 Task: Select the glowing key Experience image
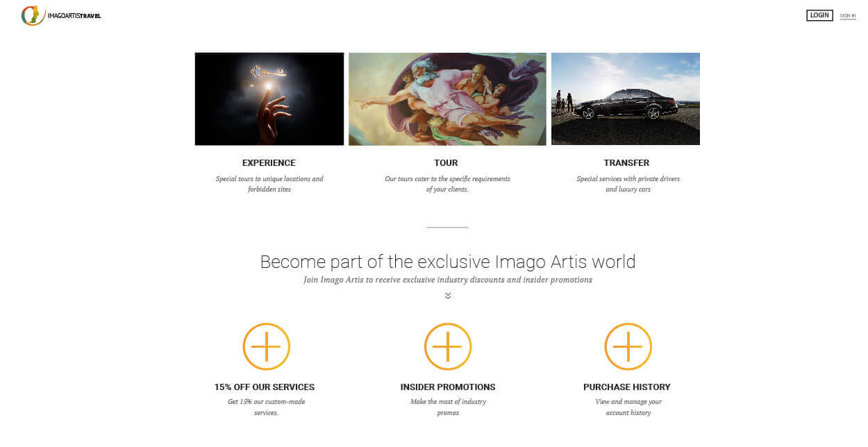point(269,99)
